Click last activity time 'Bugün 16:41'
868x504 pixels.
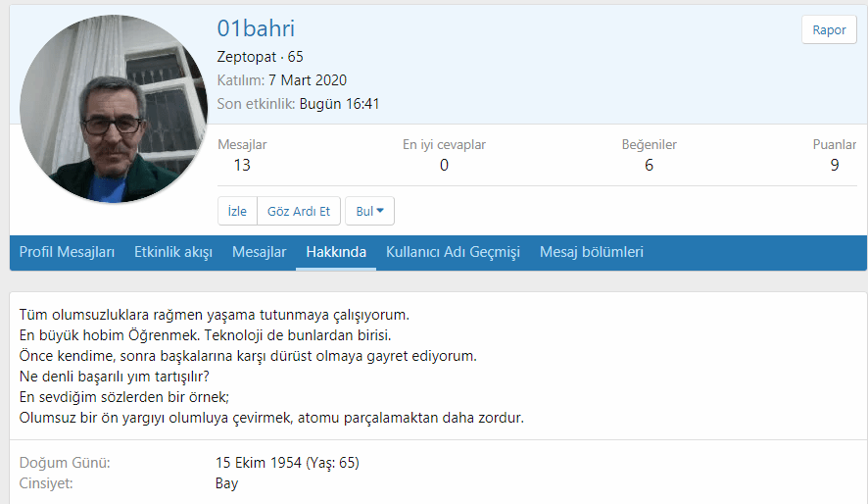tap(339, 104)
